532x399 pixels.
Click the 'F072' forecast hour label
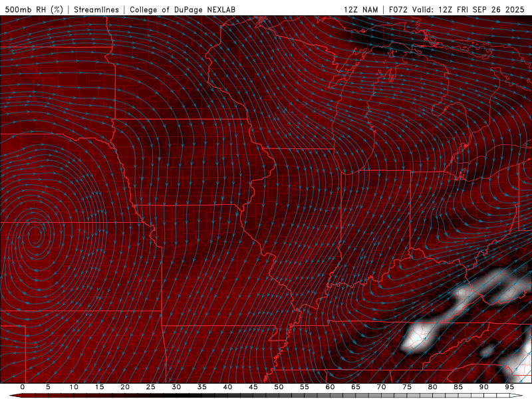(398, 9)
